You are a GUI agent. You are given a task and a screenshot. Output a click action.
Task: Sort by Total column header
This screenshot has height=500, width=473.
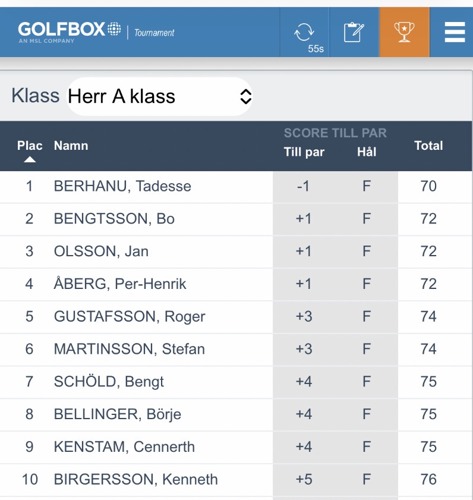(428, 146)
